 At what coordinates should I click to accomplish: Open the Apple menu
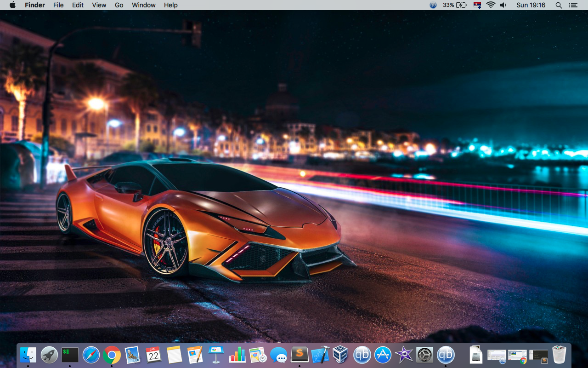[x=12, y=5]
